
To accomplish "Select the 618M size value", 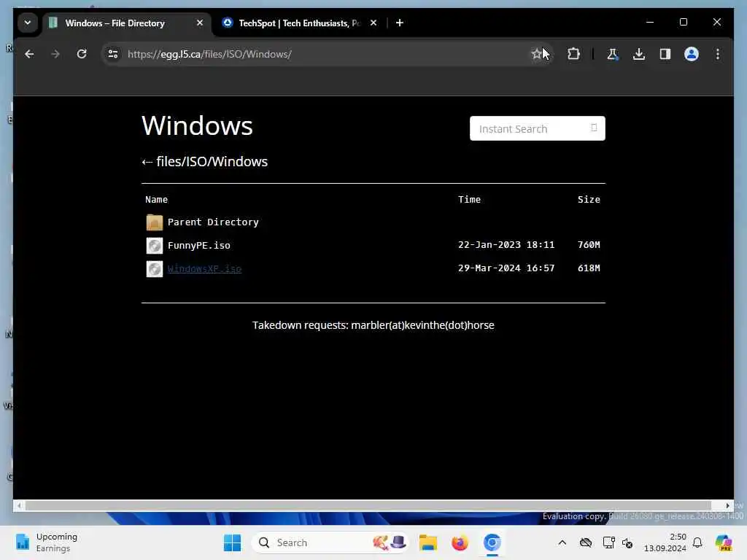I will 589,268.
